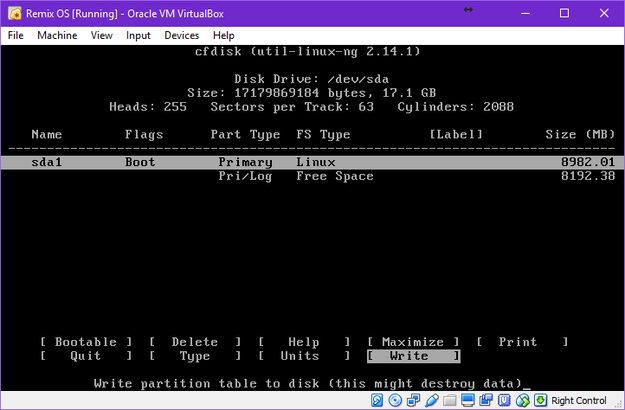Click the VirtualBox app icon in the title bar
The width and height of the screenshot is (625, 410).
coord(15,13)
